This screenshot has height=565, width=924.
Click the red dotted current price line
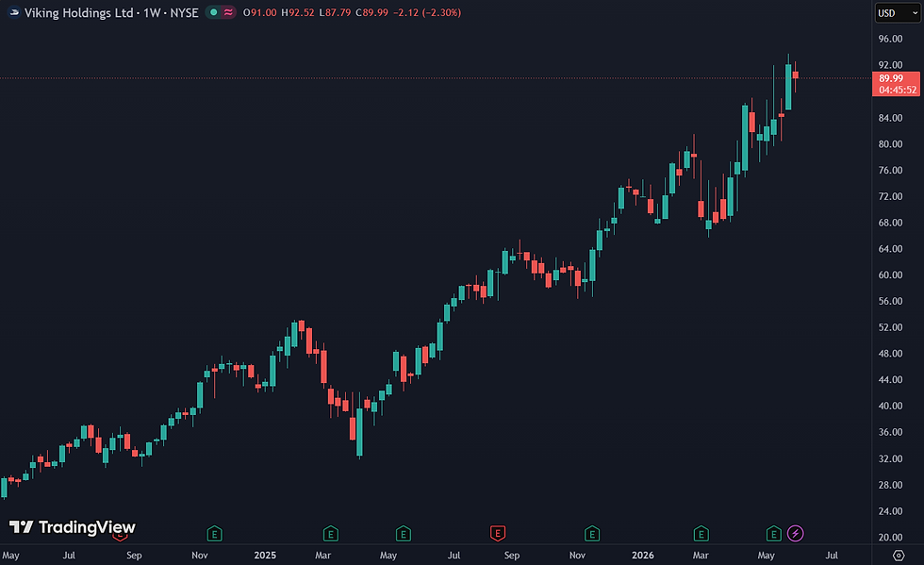tap(436, 78)
